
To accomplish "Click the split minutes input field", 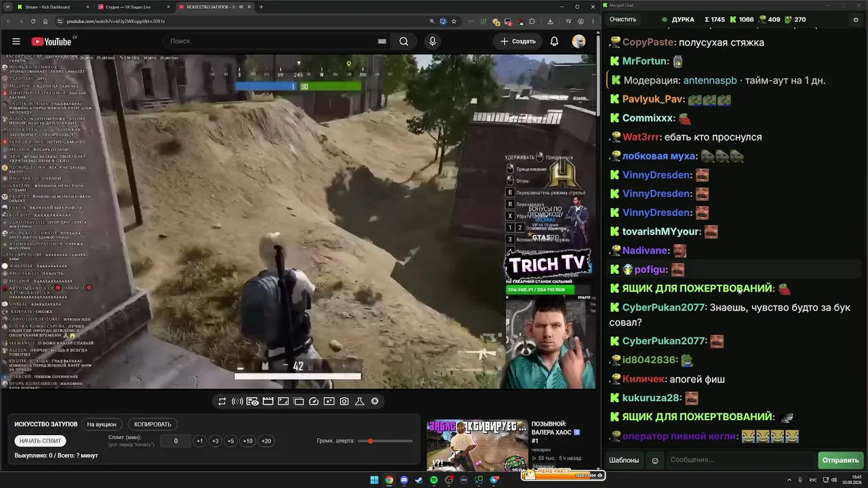I will 176,441.
